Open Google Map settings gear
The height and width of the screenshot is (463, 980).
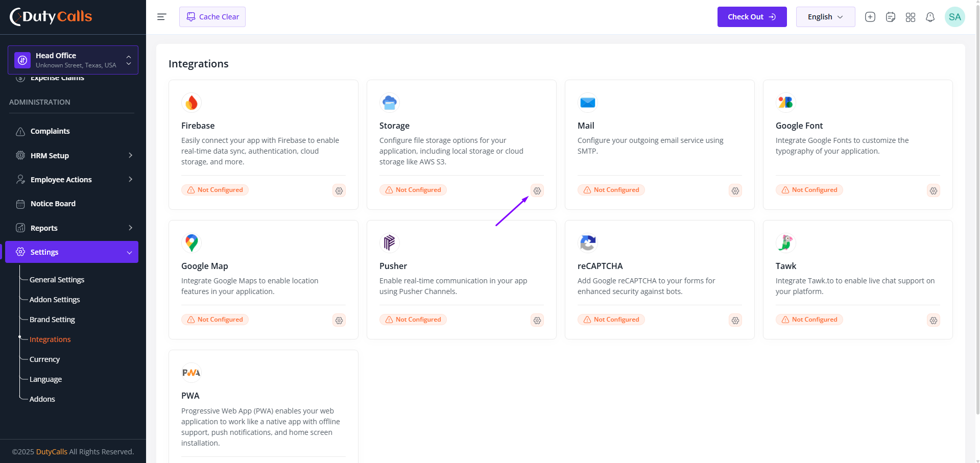coord(339,320)
